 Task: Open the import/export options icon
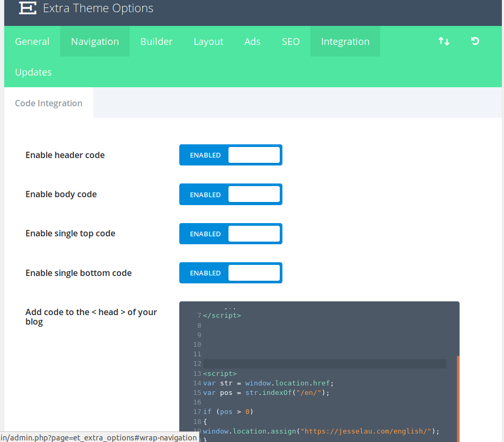point(444,41)
